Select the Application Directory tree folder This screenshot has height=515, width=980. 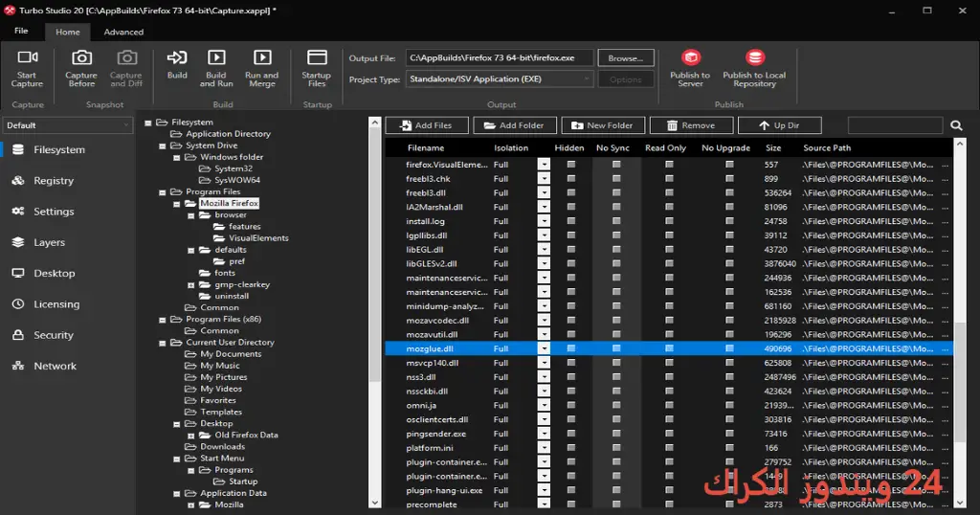click(x=228, y=134)
